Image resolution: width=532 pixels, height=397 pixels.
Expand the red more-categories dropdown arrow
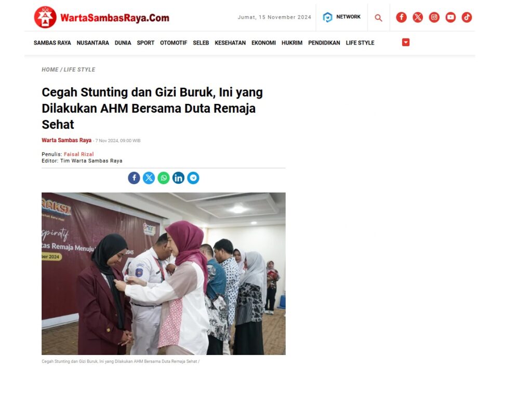pyautogui.click(x=406, y=43)
